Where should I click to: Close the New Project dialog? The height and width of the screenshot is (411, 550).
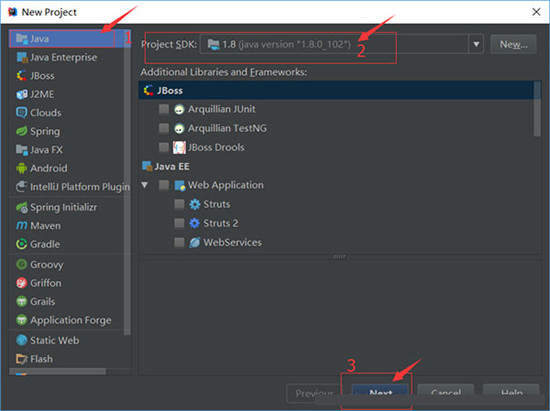[536, 12]
